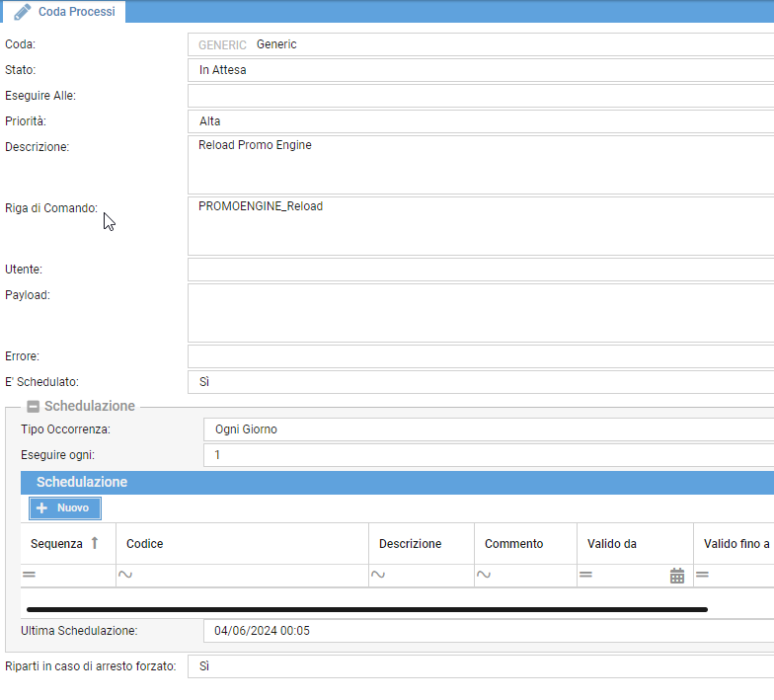Collapse the Schedulazione section with minus icon
Screen dimensions: 774x700
tap(33, 406)
